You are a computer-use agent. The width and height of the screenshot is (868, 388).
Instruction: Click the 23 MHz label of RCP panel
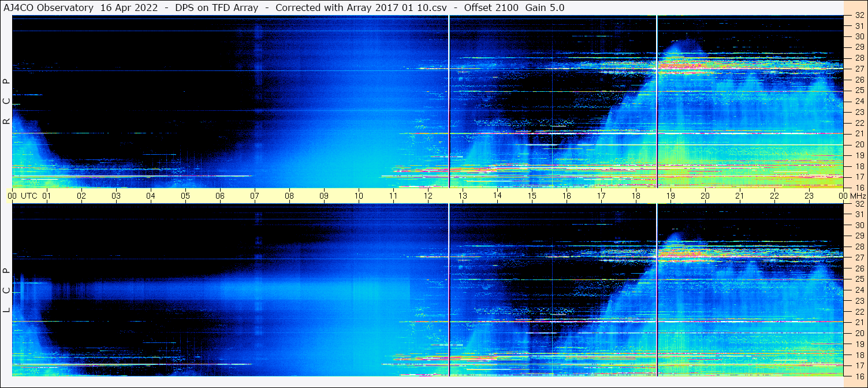[x=859, y=112]
